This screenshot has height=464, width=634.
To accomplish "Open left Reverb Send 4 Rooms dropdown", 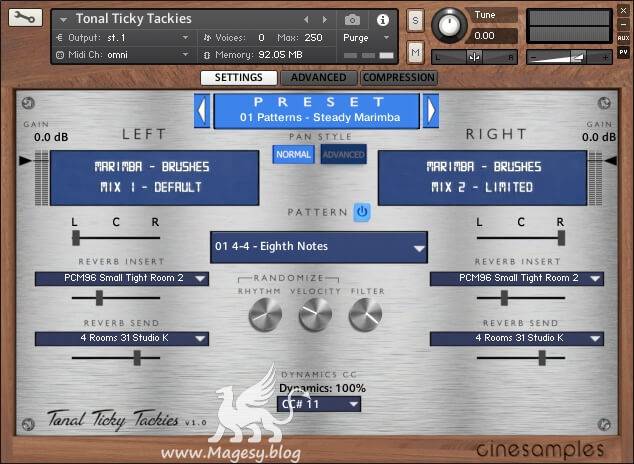I will (x=122, y=338).
